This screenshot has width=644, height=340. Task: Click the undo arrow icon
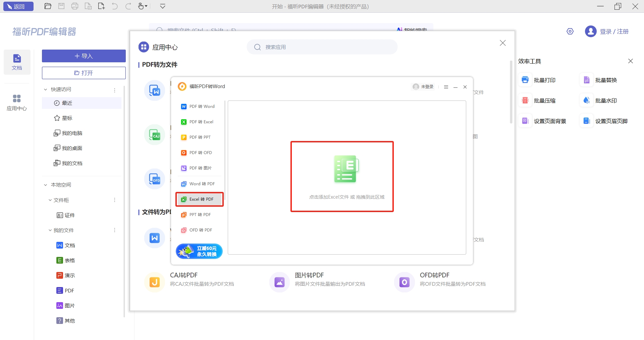[x=115, y=6]
